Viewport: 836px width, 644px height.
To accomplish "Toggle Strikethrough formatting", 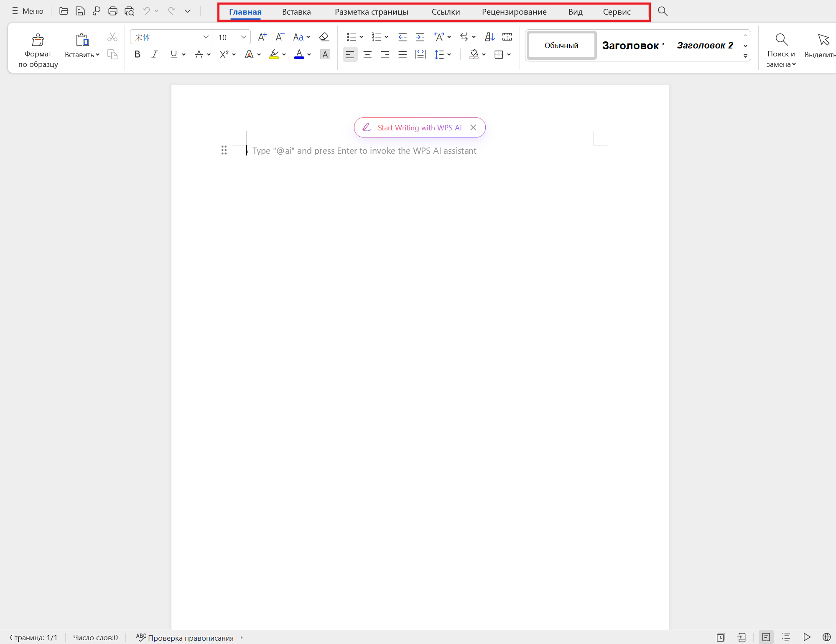I will [199, 54].
